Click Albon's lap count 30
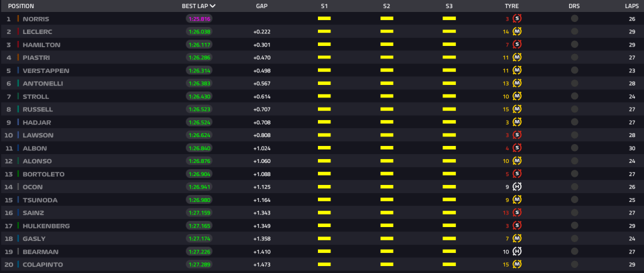This screenshot has width=644, height=273. pyautogui.click(x=631, y=148)
